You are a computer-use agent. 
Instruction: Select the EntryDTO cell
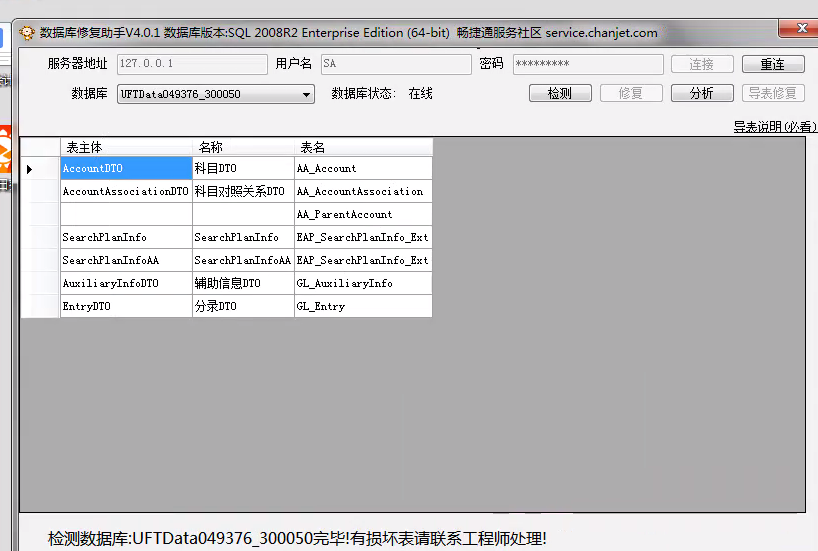[126, 306]
